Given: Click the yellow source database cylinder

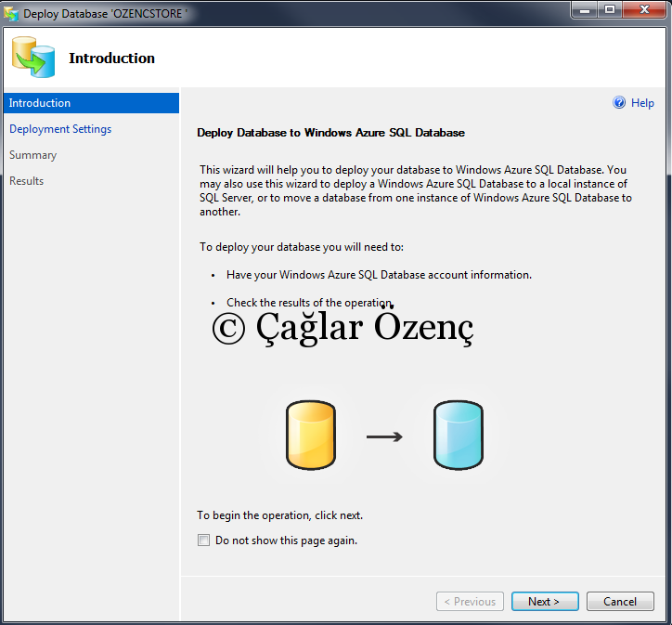Looking at the screenshot, I should click(311, 436).
